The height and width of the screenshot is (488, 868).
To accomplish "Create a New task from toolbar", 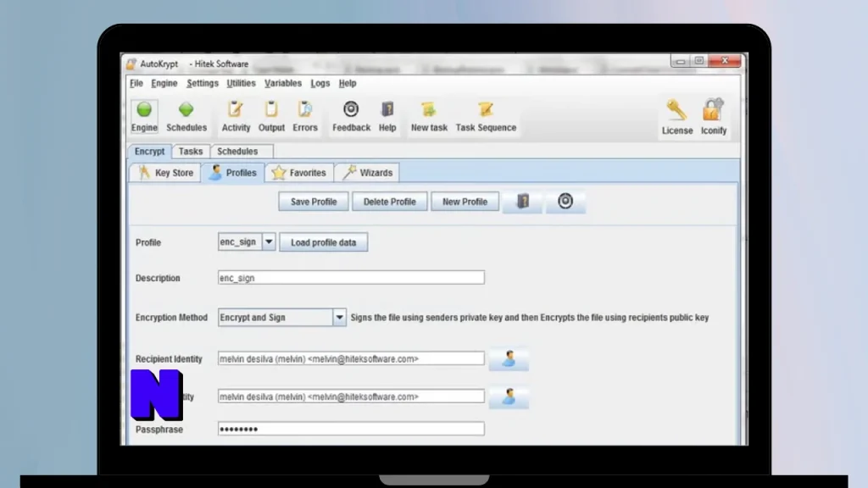I will pyautogui.click(x=429, y=116).
